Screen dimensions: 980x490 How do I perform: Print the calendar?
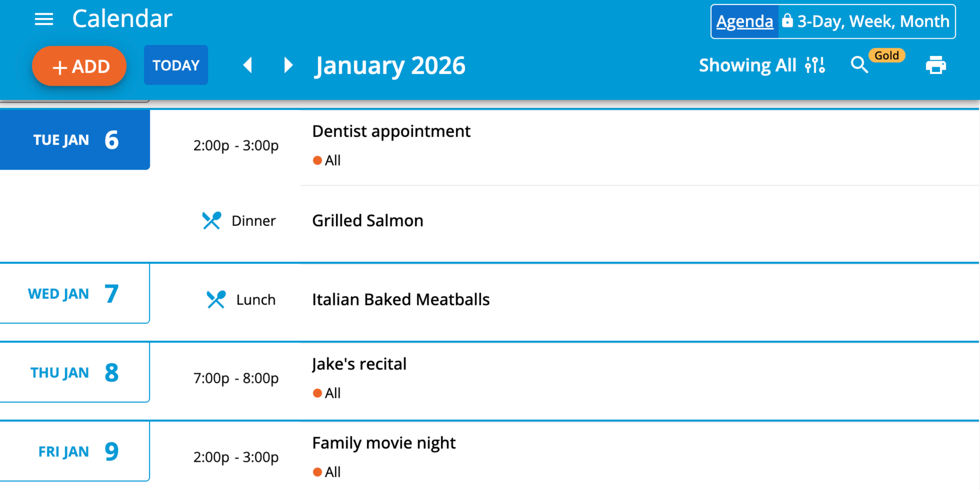935,65
